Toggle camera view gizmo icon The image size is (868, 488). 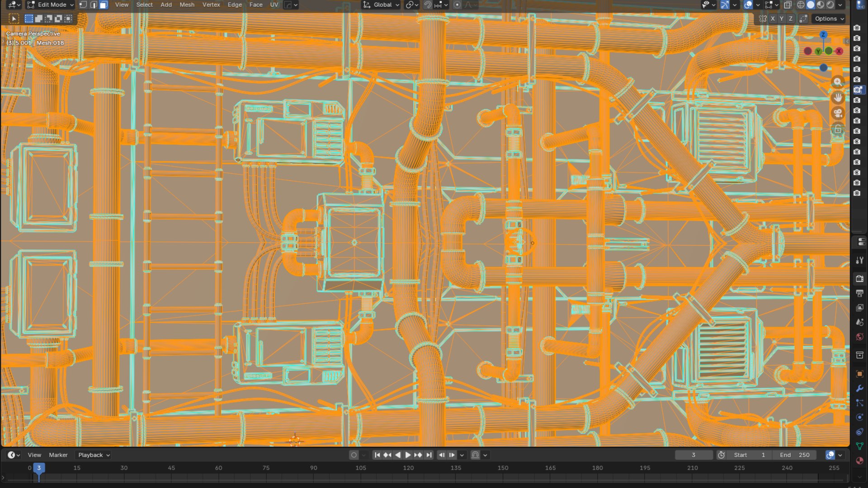point(838,113)
